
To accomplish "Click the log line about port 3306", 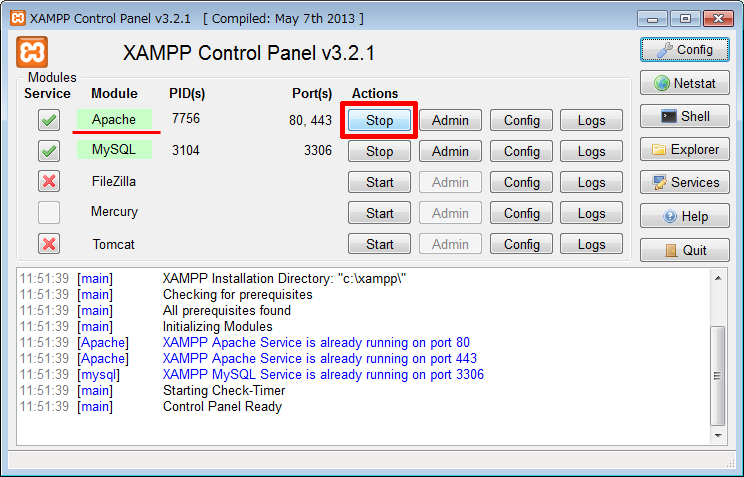I will pyautogui.click(x=323, y=374).
